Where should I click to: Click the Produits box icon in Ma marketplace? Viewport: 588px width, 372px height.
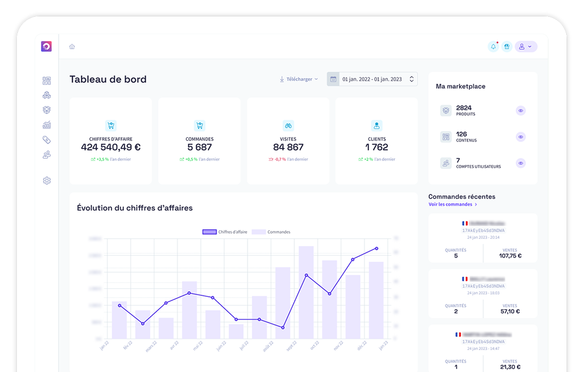click(446, 111)
